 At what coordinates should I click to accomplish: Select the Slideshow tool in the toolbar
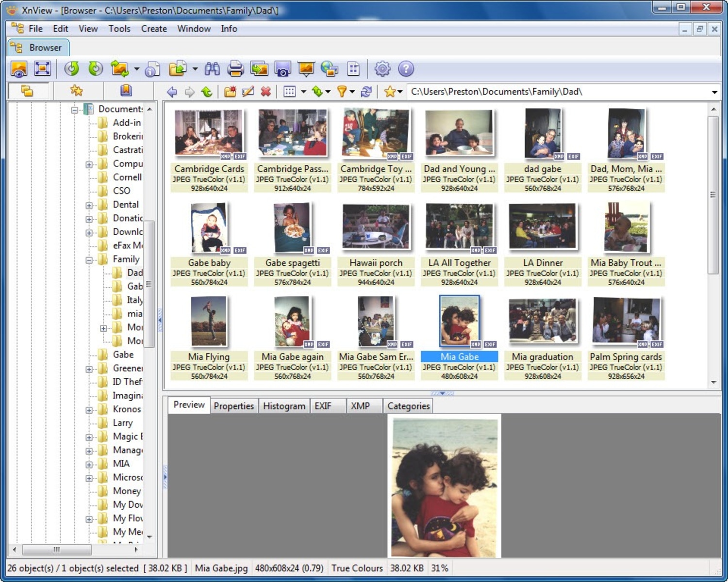[305, 69]
